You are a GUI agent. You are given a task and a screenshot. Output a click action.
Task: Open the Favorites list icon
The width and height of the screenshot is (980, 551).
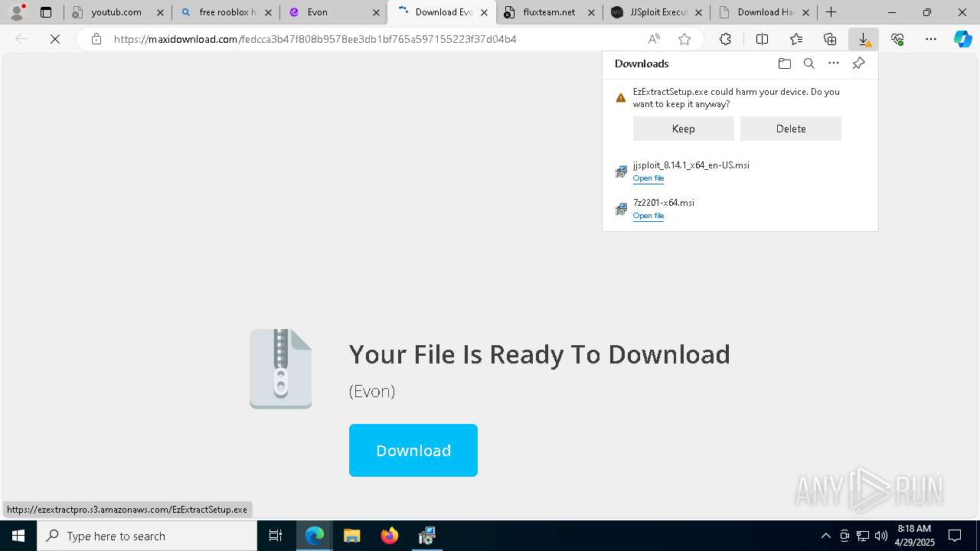(796, 39)
